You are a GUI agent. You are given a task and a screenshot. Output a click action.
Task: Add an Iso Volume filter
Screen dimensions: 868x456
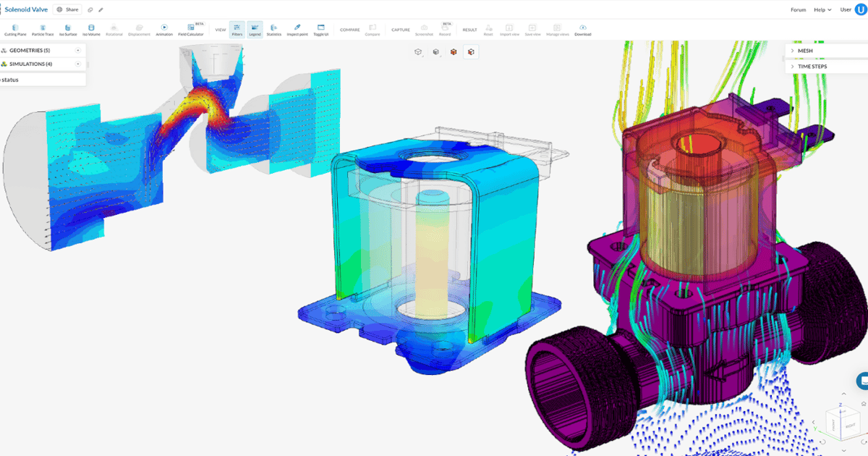click(91, 30)
